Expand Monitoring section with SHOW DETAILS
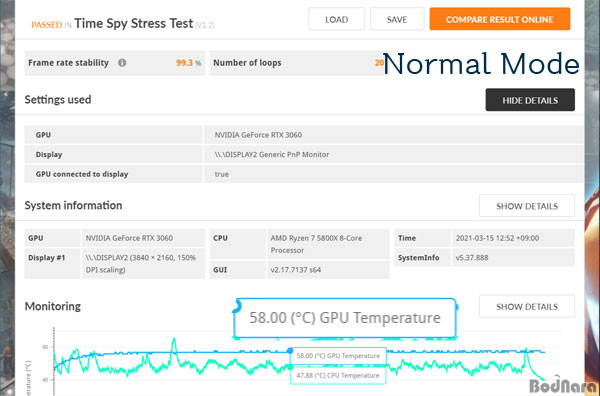The image size is (600, 396). tap(527, 306)
